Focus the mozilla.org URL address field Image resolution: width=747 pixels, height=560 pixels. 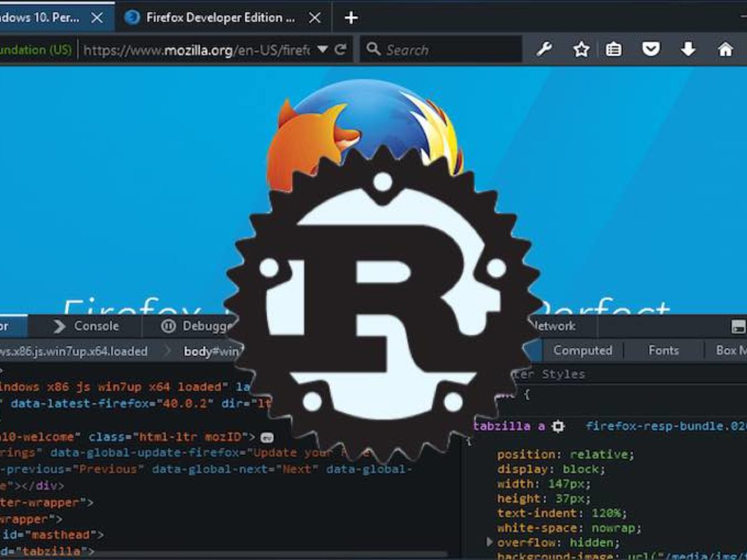(x=196, y=50)
